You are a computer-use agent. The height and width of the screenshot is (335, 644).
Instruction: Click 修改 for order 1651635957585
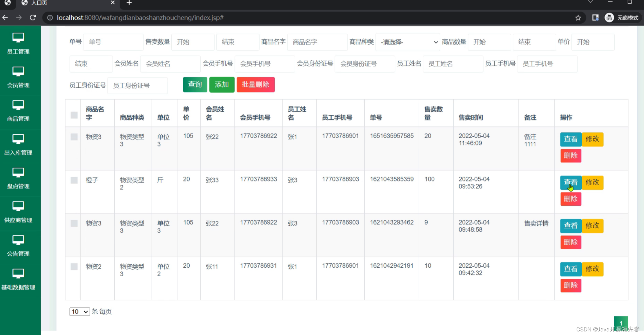pos(592,139)
